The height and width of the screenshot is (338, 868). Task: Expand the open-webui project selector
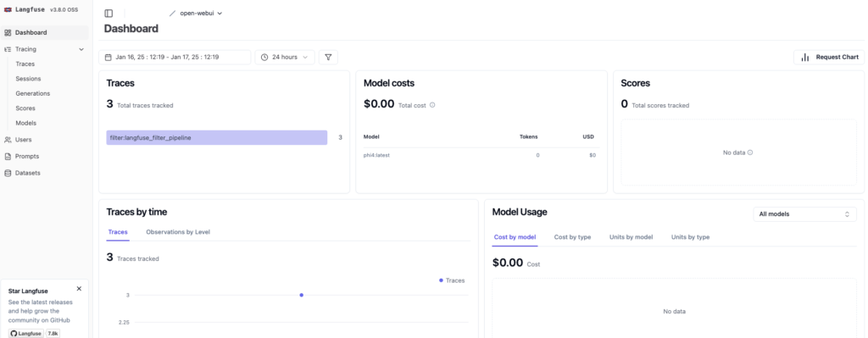coord(200,14)
